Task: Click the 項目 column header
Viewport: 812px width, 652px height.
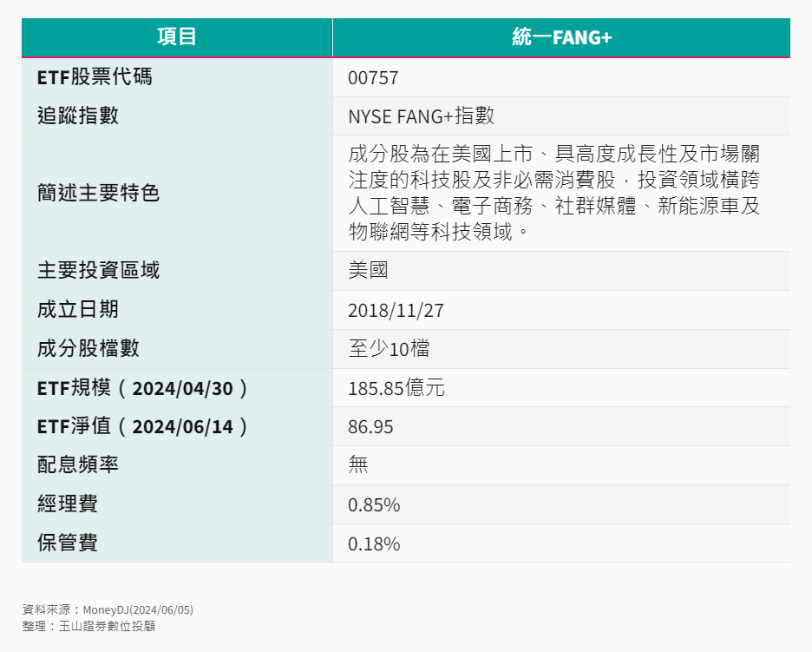Action: (x=177, y=36)
